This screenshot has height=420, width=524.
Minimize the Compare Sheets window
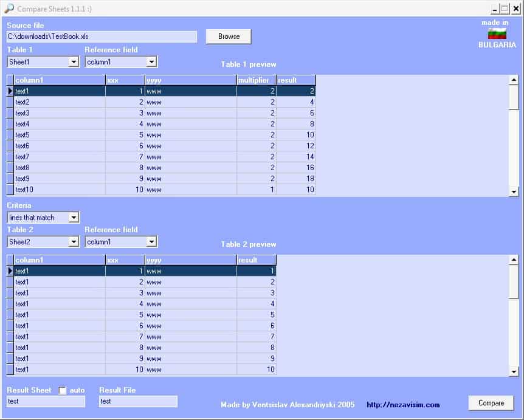(x=495, y=9)
